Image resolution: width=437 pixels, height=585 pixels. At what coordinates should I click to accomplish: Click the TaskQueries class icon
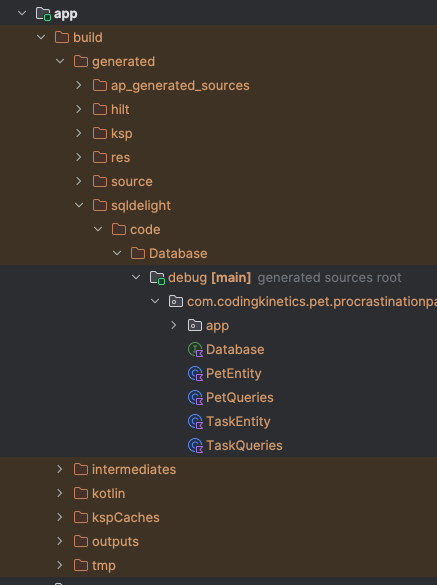196,445
